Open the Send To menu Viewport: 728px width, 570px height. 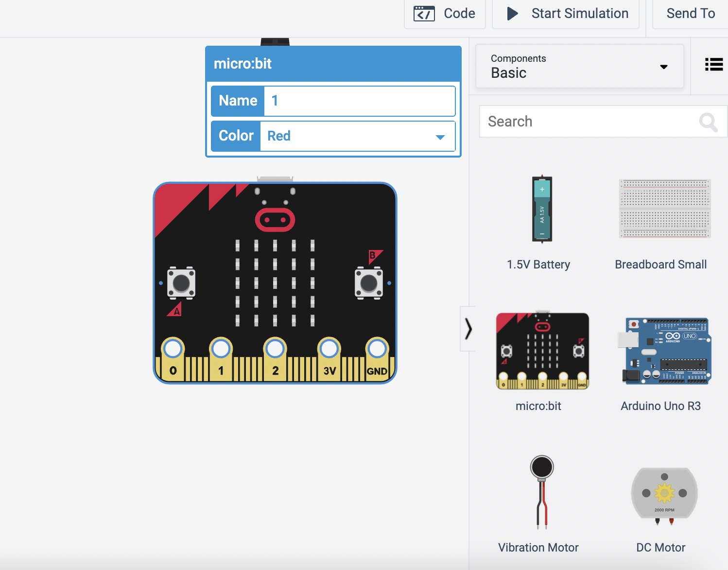[x=691, y=13]
